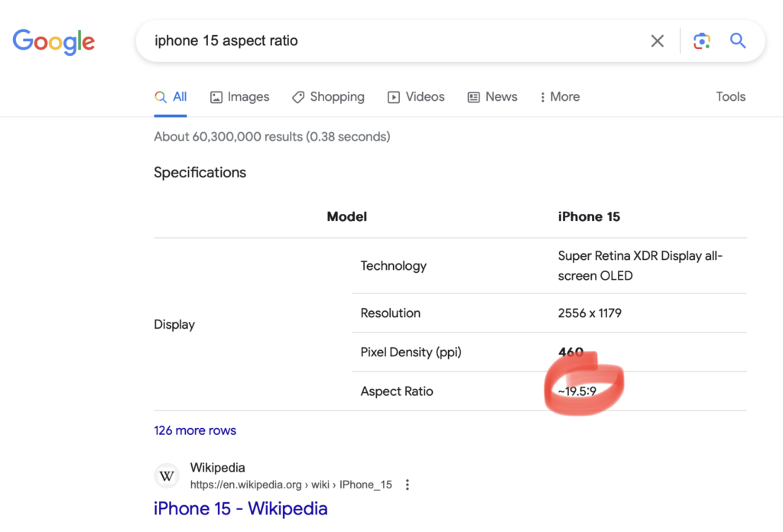Open the Videos tab

click(x=416, y=97)
